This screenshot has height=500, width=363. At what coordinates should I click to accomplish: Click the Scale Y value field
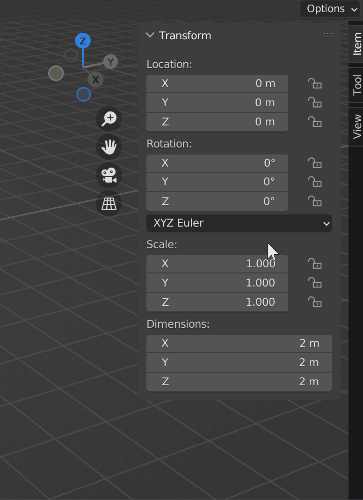click(x=217, y=283)
